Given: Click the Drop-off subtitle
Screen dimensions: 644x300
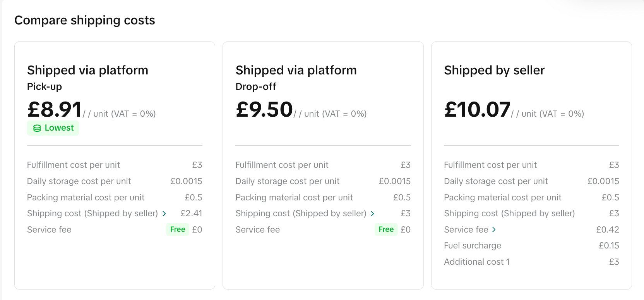Looking at the screenshot, I should pos(255,86).
